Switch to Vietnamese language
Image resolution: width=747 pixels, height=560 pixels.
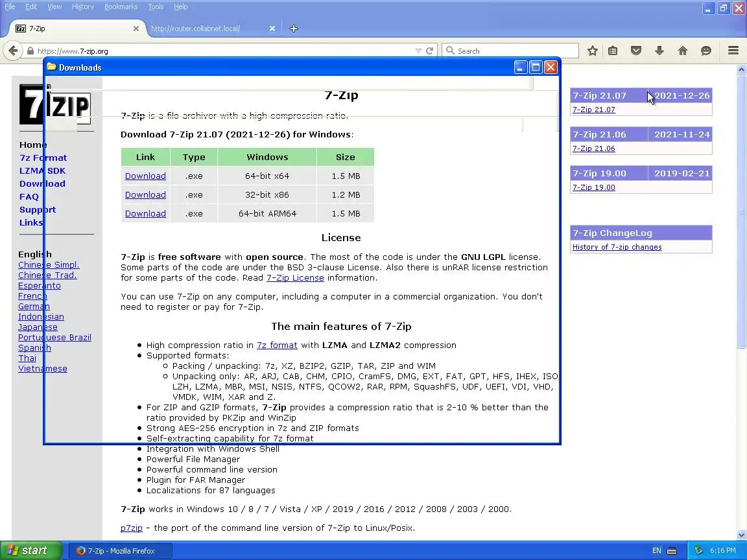pos(42,369)
